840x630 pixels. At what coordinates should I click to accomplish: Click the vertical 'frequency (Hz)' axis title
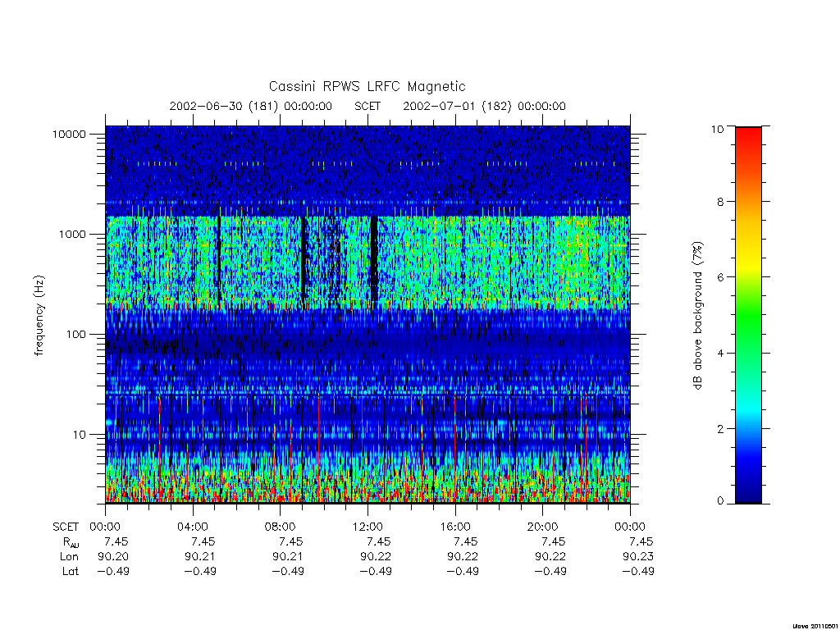[x=39, y=316]
